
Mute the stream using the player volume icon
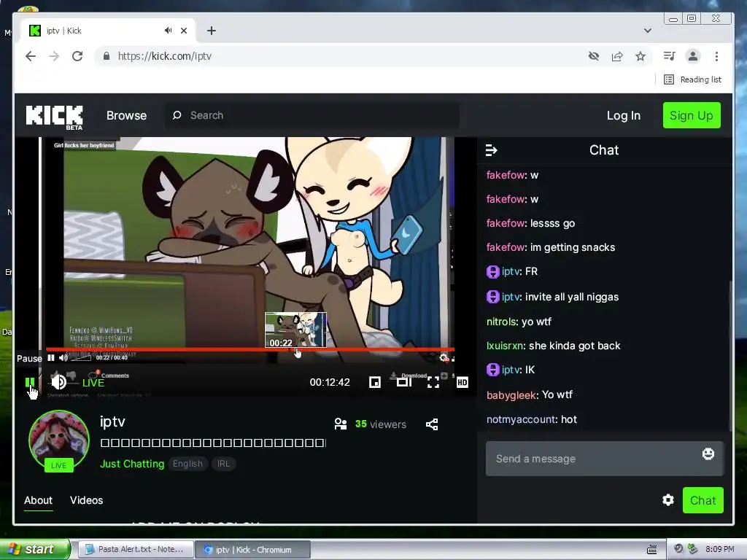coord(58,382)
